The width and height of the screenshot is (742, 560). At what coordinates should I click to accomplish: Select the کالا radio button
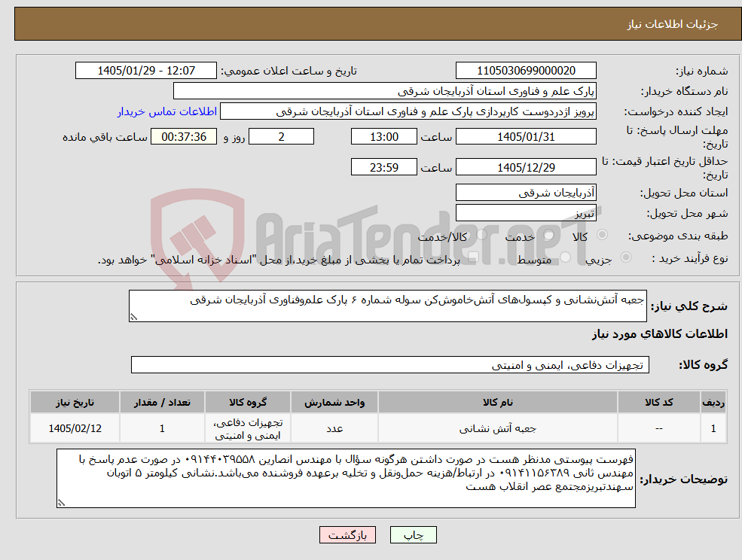click(603, 235)
